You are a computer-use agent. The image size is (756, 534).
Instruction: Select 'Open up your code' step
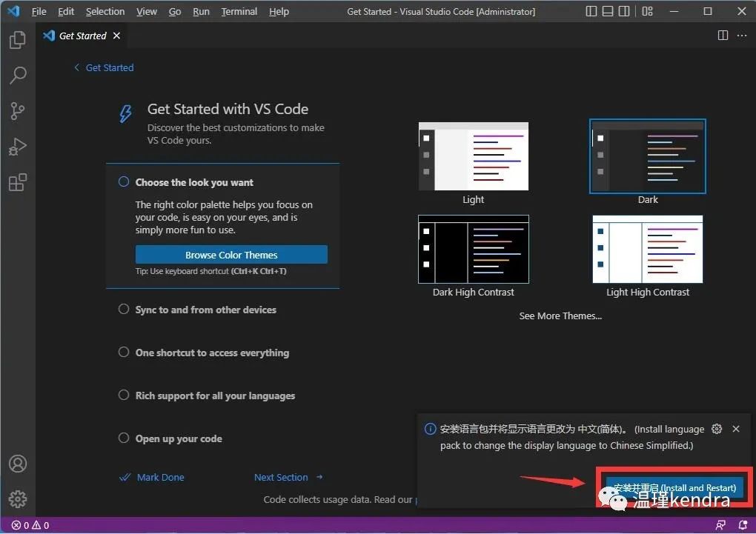(170, 438)
